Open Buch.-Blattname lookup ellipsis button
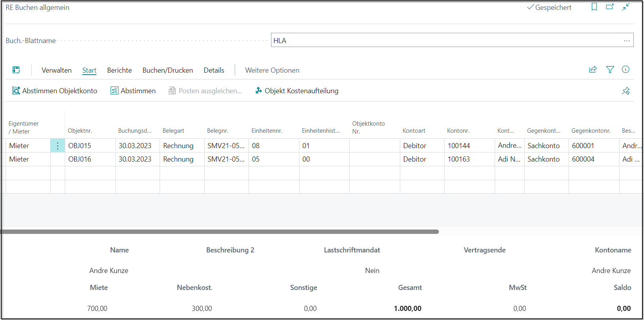644x320 pixels. click(627, 40)
